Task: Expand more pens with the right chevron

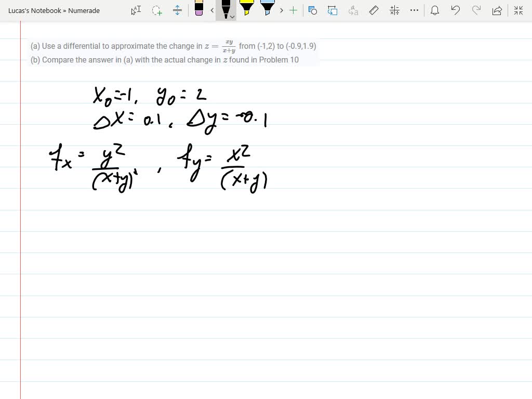Action: click(x=281, y=10)
